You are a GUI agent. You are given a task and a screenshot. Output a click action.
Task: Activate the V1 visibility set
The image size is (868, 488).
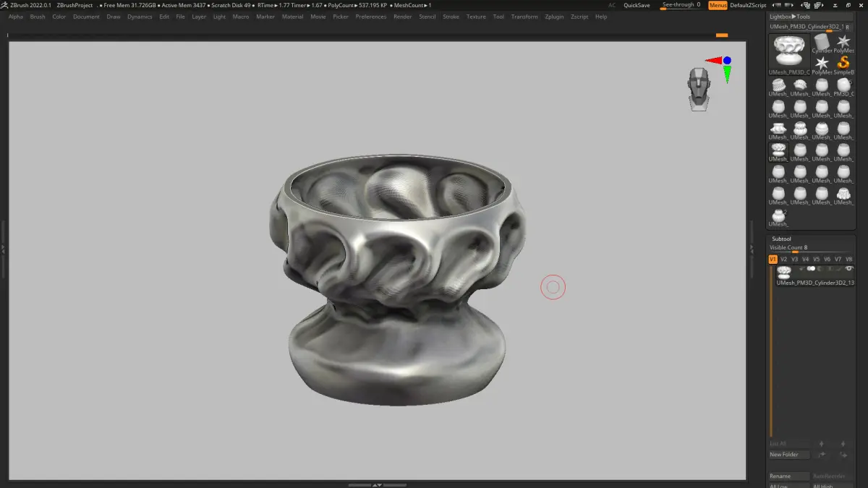[773, 259]
